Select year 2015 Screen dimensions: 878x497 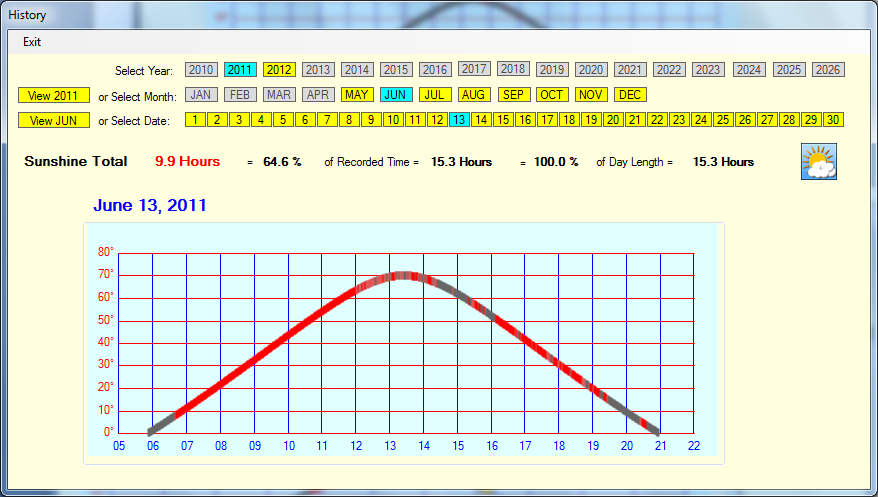(x=396, y=70)
